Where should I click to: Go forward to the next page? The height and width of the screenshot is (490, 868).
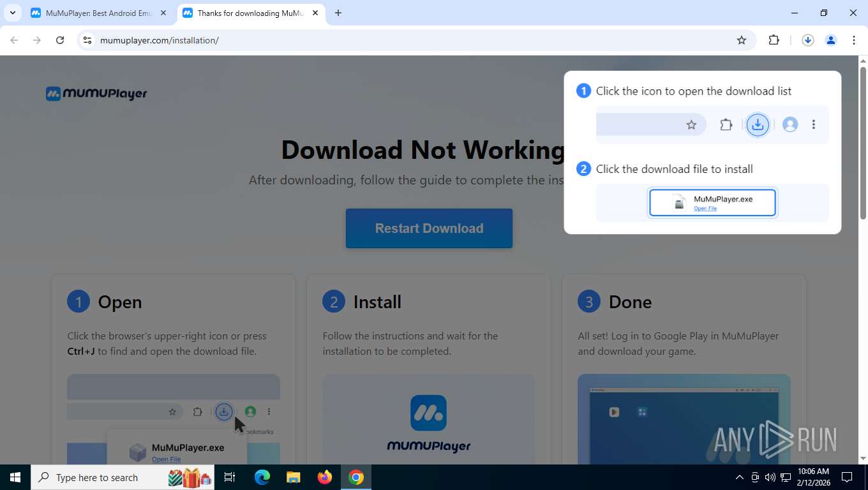point(37,40)
